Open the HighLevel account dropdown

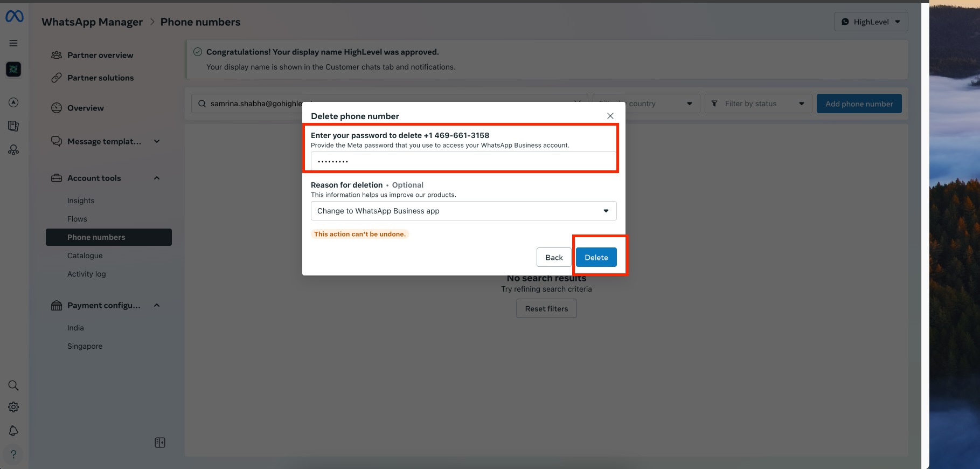click(871, 22)
